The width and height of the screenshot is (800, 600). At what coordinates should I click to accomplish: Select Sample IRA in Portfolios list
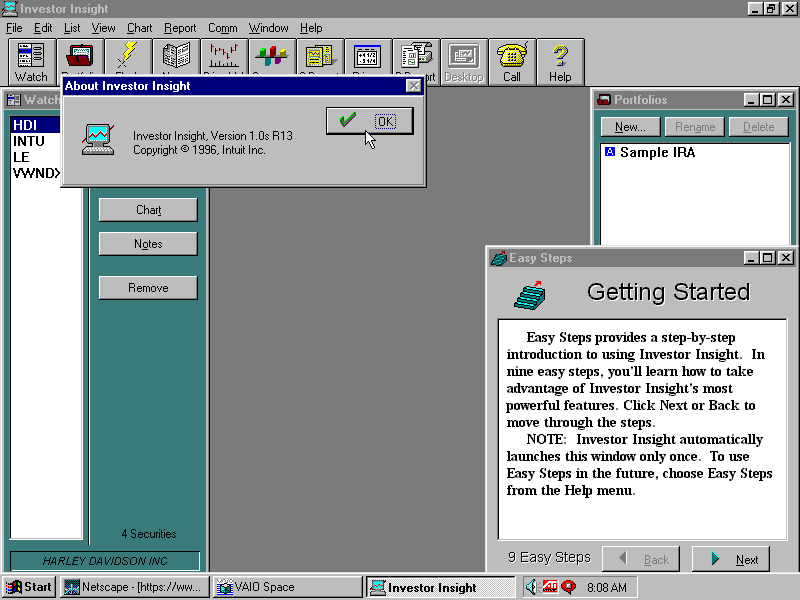[x=656, y=153]
